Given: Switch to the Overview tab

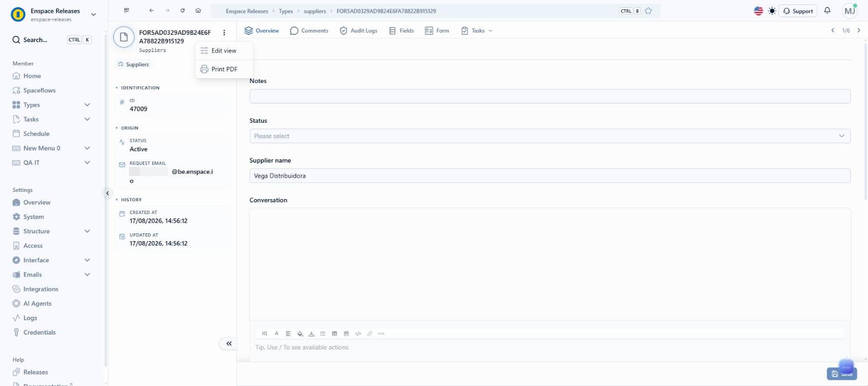Looking at the screenshot, I should [261, 30].
